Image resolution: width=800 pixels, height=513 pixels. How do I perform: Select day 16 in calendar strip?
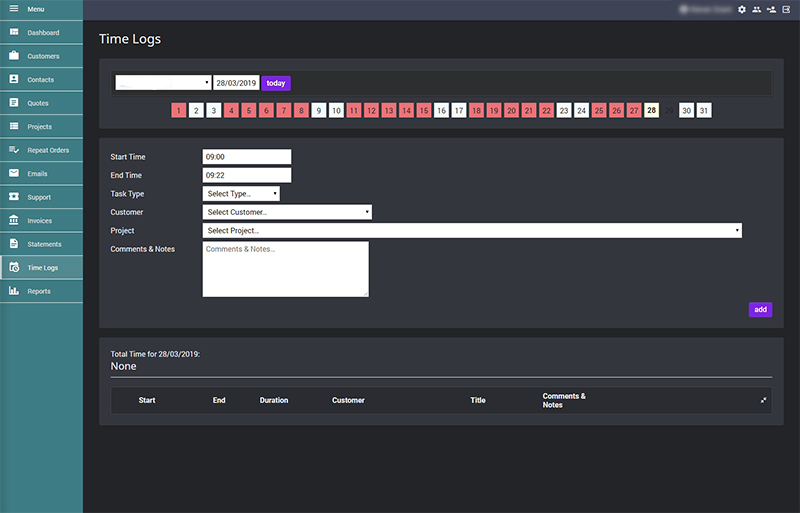click(441, 110)
